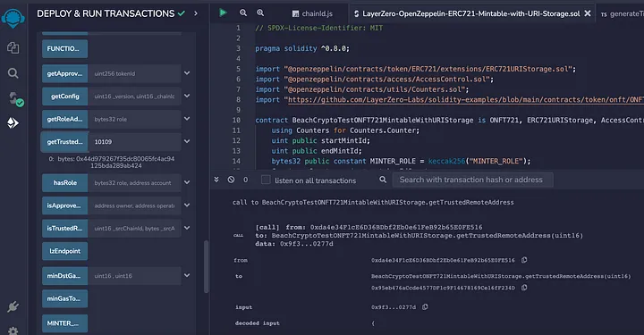Click the call to BeachCryptoTest log line
644x335 pixels.
click(373, 202)
